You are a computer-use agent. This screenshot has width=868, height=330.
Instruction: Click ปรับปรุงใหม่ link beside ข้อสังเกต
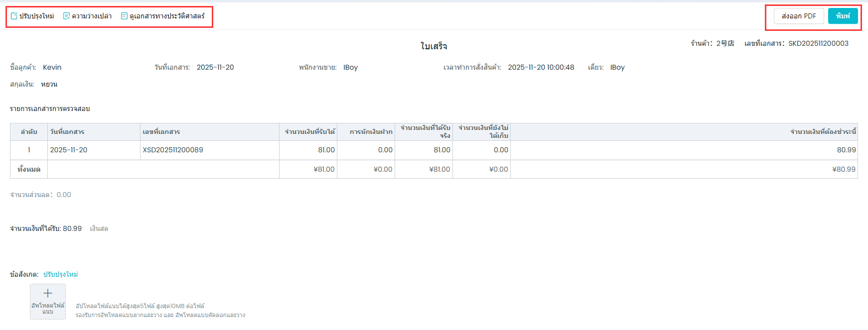point(60,274)
